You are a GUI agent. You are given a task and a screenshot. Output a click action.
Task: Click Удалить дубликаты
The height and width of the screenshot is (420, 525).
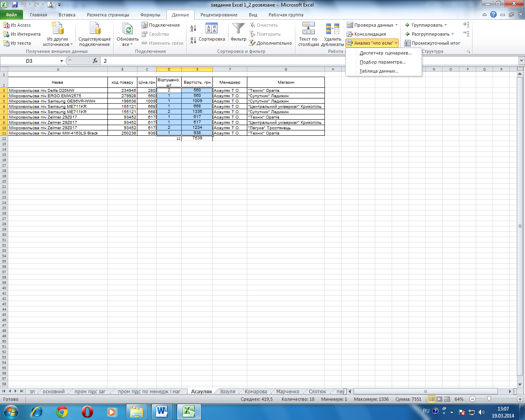click(333, 34)
